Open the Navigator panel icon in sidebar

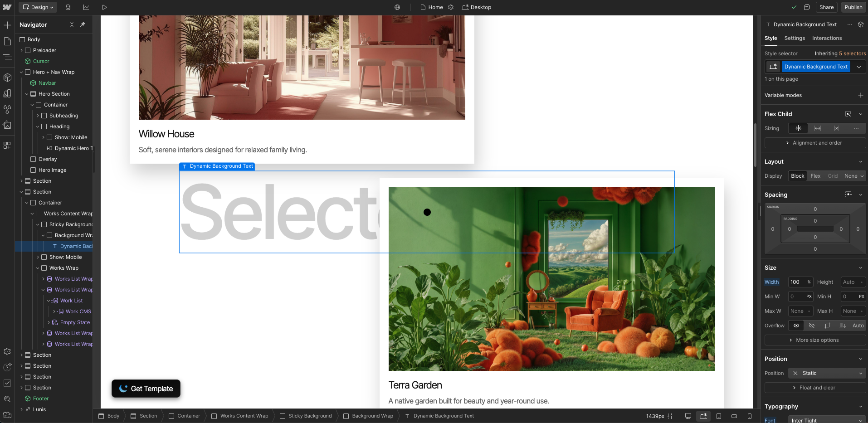coord(7,57)
